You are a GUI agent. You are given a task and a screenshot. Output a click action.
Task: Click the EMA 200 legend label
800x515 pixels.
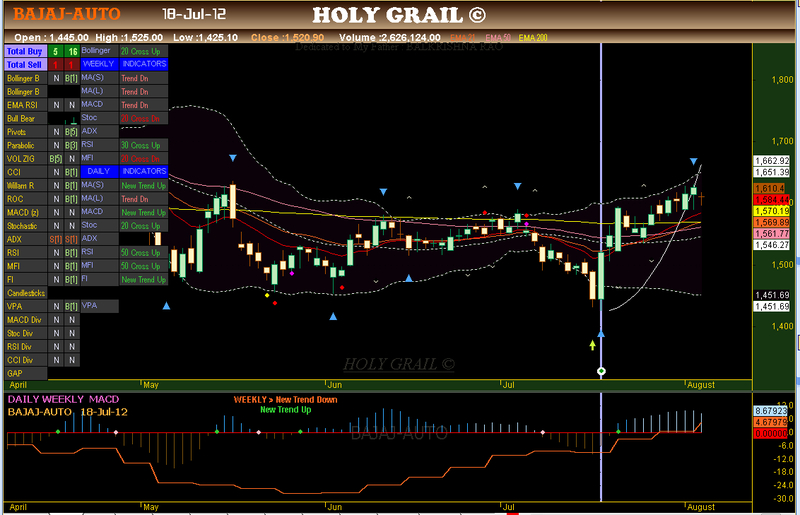(x=533, y=38)
